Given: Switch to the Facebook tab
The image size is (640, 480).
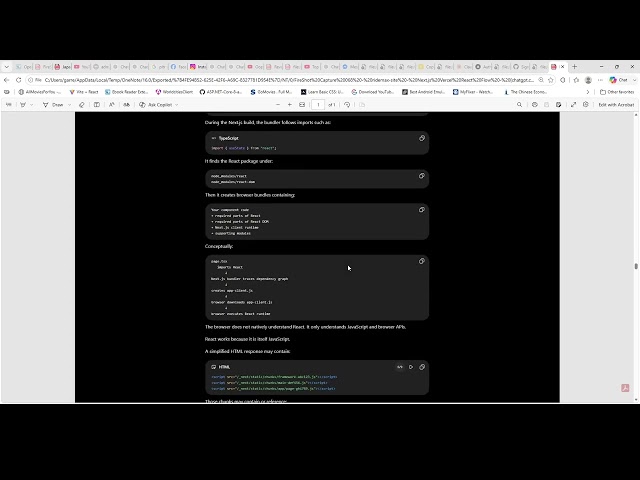Looking at the screenshot, I should (178, 67).
